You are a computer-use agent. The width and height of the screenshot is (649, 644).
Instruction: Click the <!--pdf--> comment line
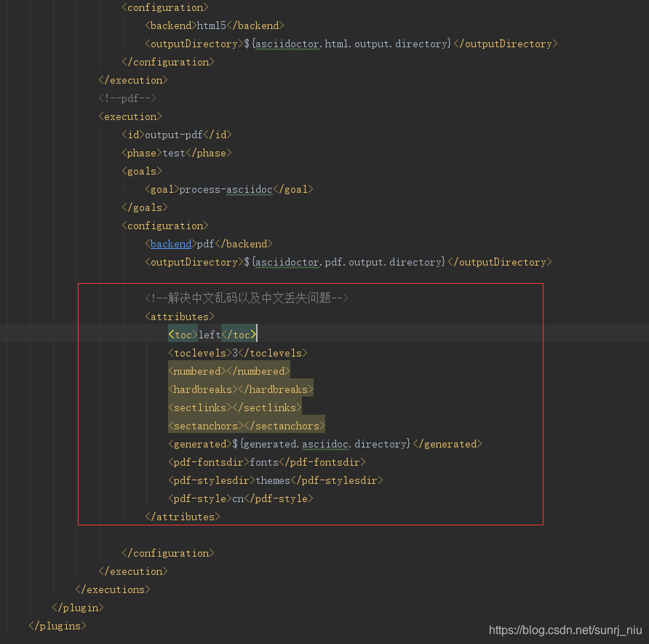point(127,98)
